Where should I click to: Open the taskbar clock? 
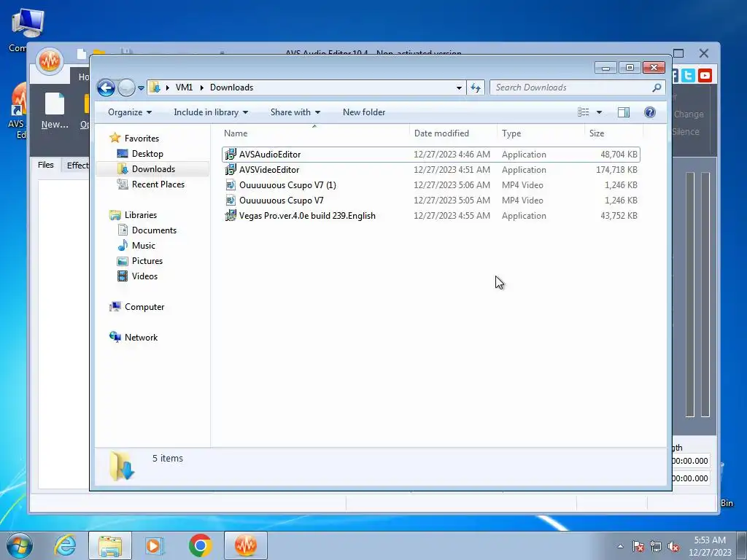(710, 546)
